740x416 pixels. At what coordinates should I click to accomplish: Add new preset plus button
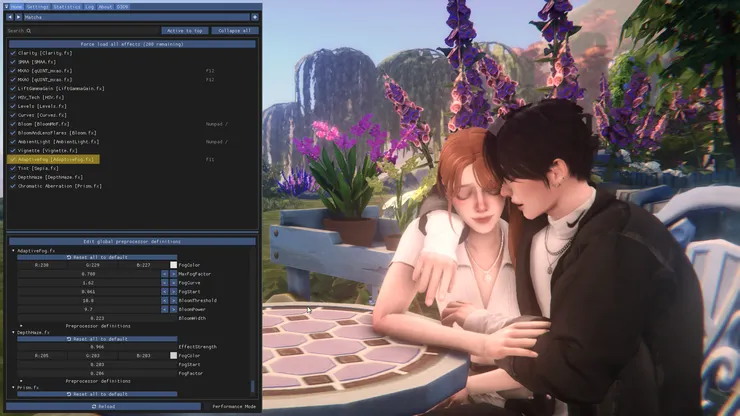[x=255, y=17]
